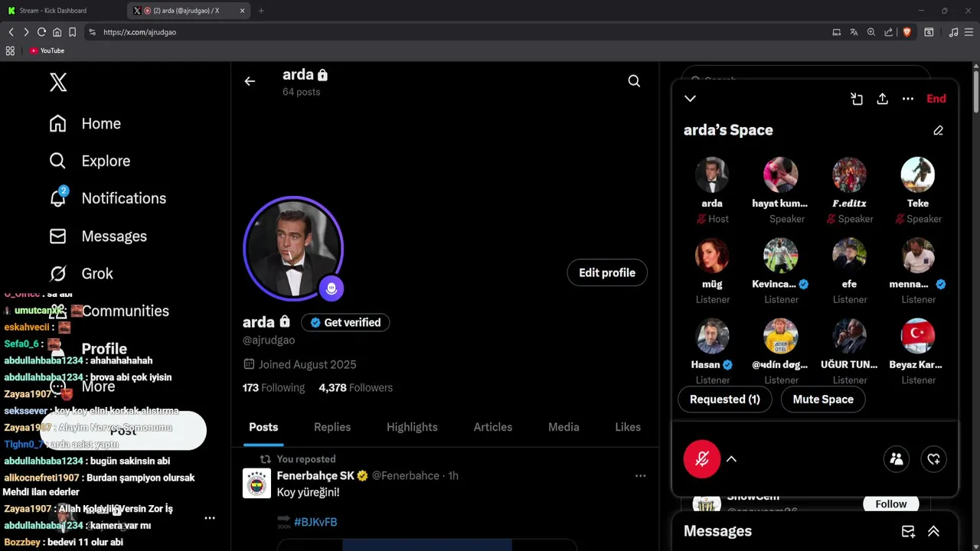Share the Space with the upload icon
The image size is (980, 551).
[x=882, y=99]
